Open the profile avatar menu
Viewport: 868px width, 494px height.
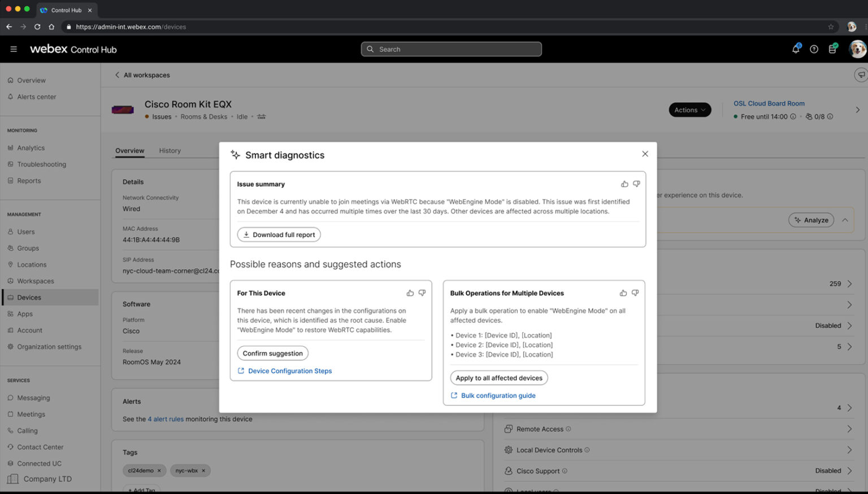(x=857, y=49)
